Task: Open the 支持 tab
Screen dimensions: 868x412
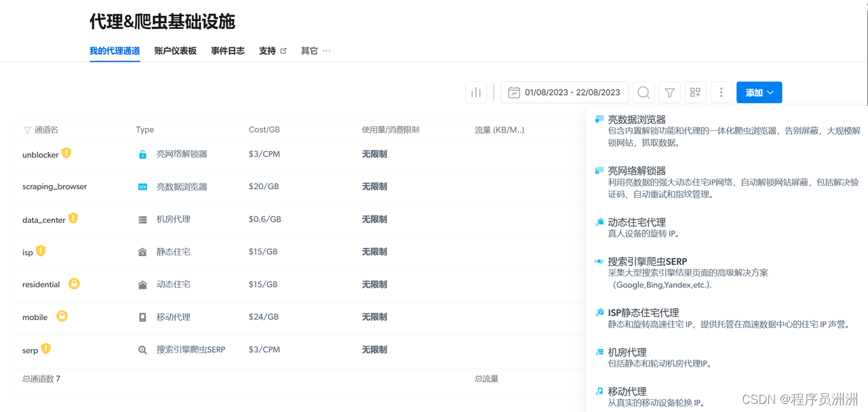Action: (x=267, y=51)
